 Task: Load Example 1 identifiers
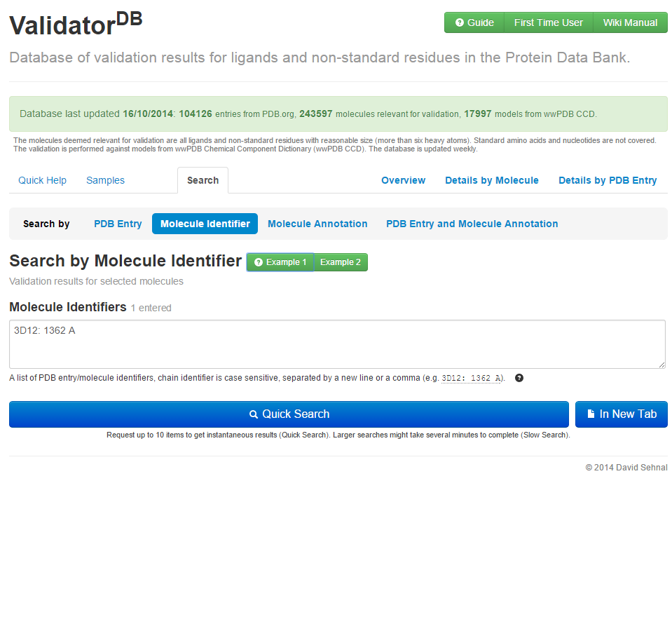point(280,262)
